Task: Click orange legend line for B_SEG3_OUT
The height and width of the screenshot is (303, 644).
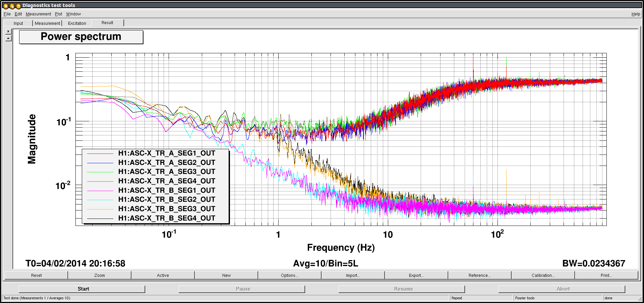Action: pos(100,209)
